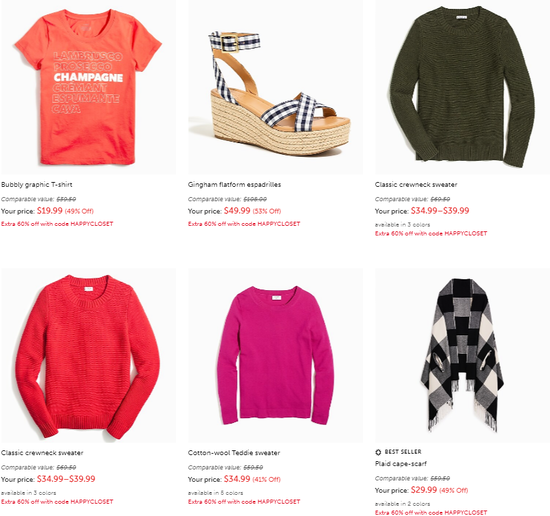
Task: Click the Gingham flatform espadrilles title link
Action: 234,185
